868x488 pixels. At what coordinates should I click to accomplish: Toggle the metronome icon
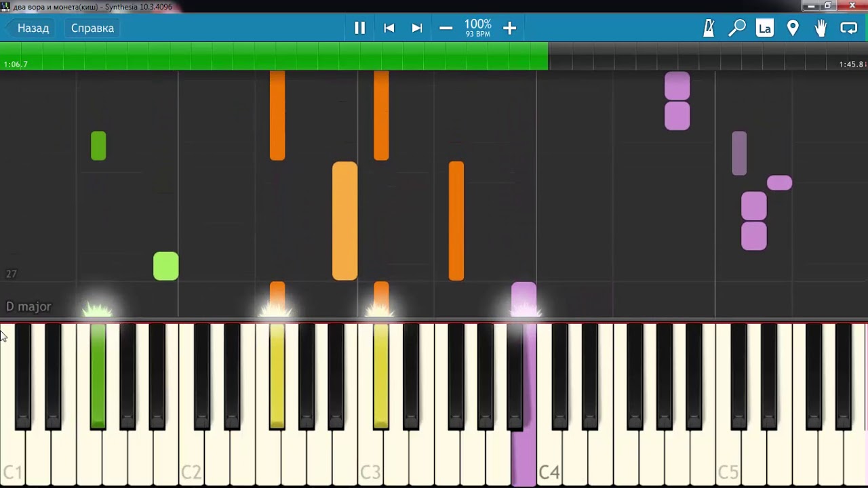click(709, 28)
